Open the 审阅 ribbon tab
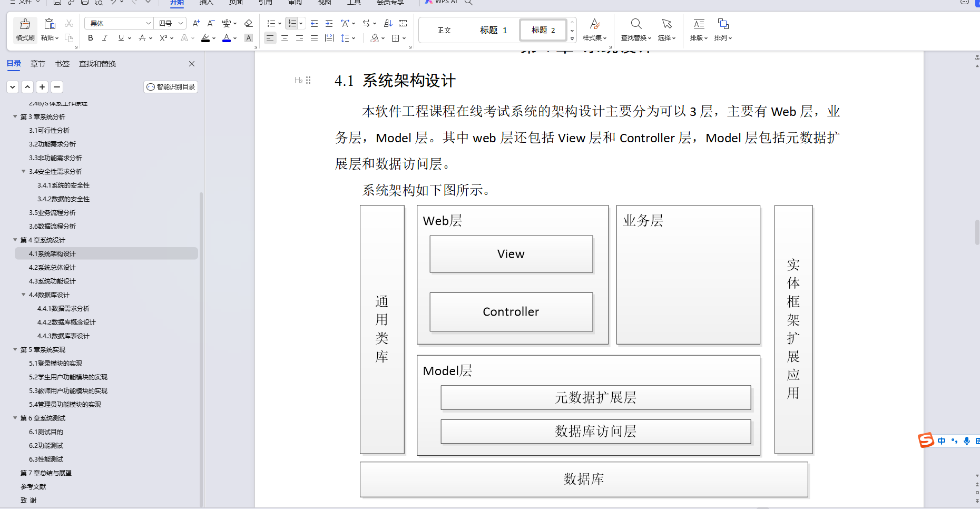Viewport: 980px width, 509px height. click(295, 3)
